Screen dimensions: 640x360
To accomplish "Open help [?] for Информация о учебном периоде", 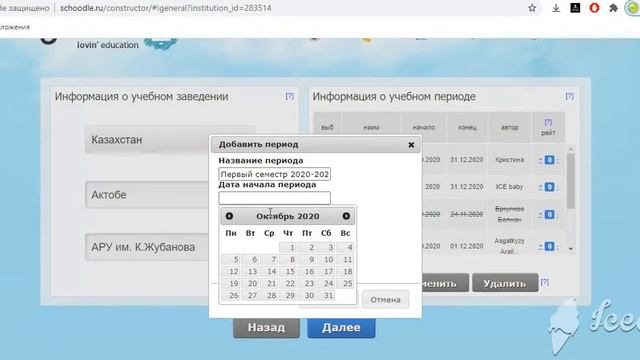I will click(570, 96).
